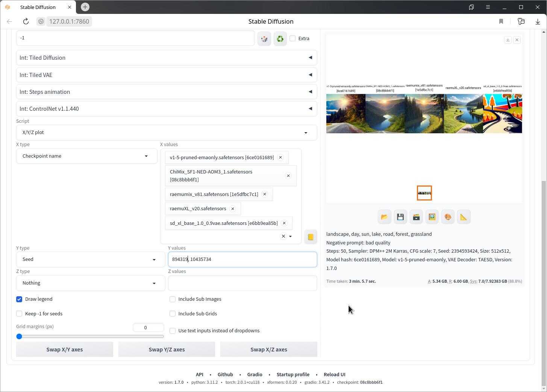The width and height of the screenshot is (547, 392).
Task: Open the Z type Nothing dropdown
Action: click(x=90, y=283)
